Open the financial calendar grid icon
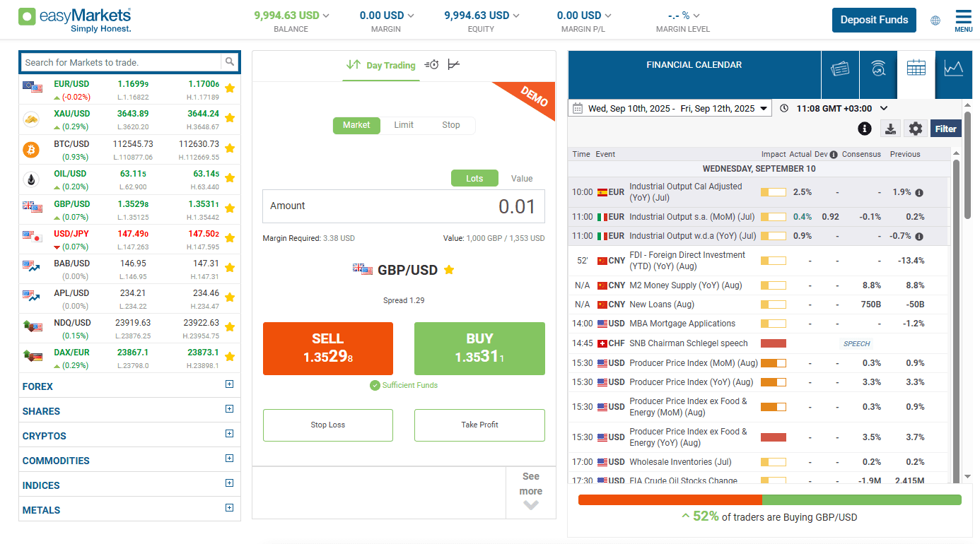The width and height of the screenshot is (980, 544). [916, 69]
